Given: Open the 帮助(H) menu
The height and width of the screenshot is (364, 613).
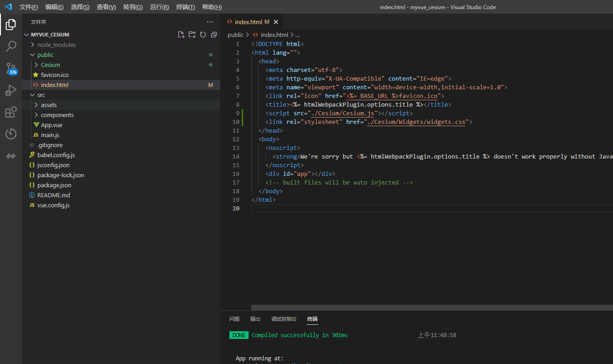Looking at the screenshot, I should click(x=212, y=7).
